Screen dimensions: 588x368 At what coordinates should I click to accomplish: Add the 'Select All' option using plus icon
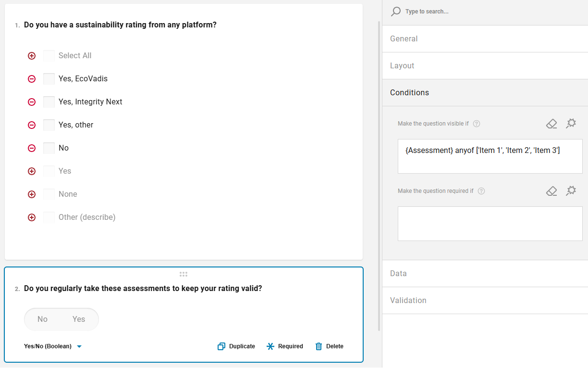click(32, 56)
